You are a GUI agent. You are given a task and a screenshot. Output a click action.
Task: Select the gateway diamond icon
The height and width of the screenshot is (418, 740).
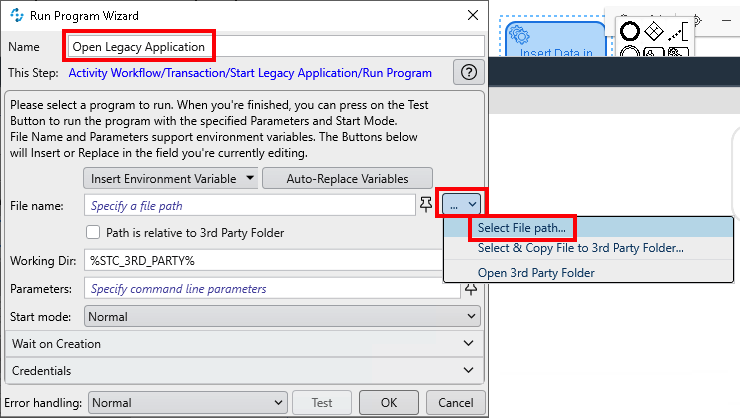pos(654,32)
